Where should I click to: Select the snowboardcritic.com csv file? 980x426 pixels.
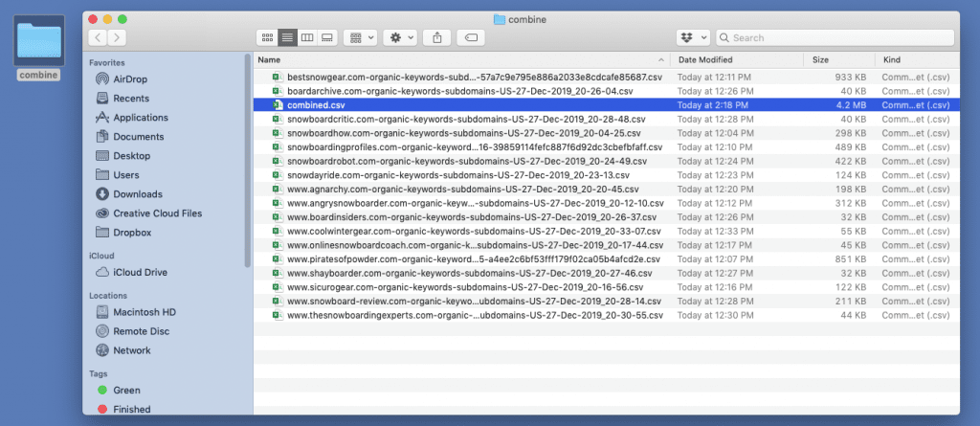[606, 119]
